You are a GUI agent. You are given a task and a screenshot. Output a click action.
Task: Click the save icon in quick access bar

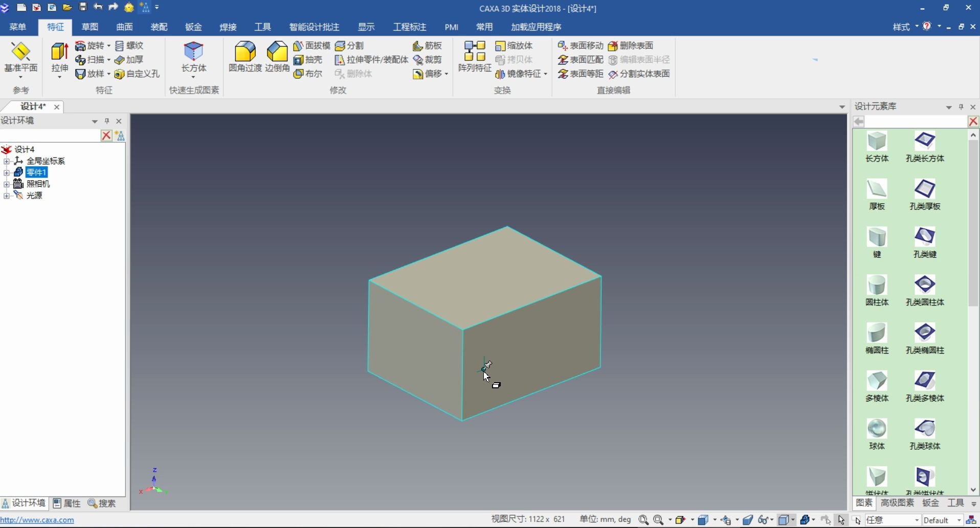point(83,7)
